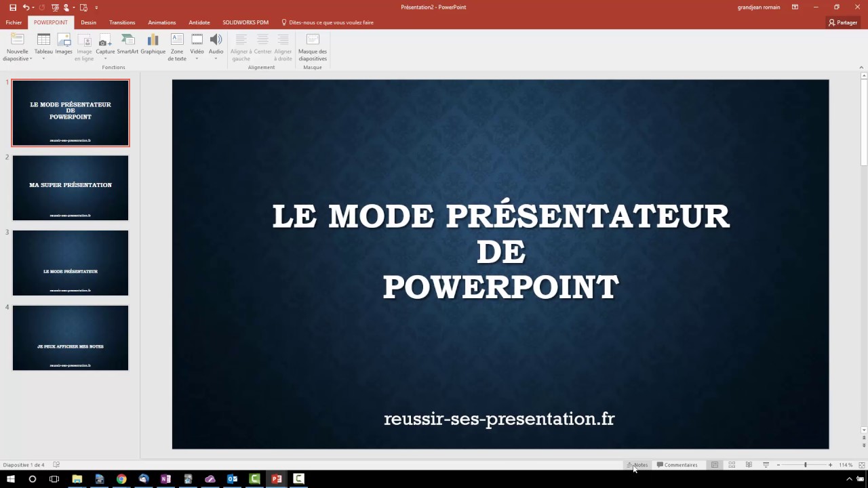
Task: Switch to Slide Sorter view icon
Action: pyautogui.click(x=732, y=465)
